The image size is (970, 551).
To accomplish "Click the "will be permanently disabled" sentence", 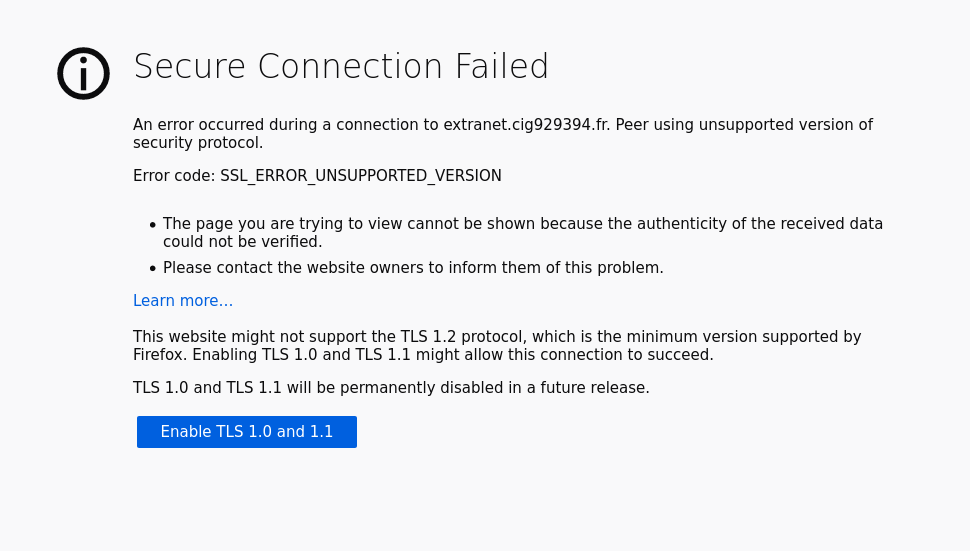I will point(391,388).
